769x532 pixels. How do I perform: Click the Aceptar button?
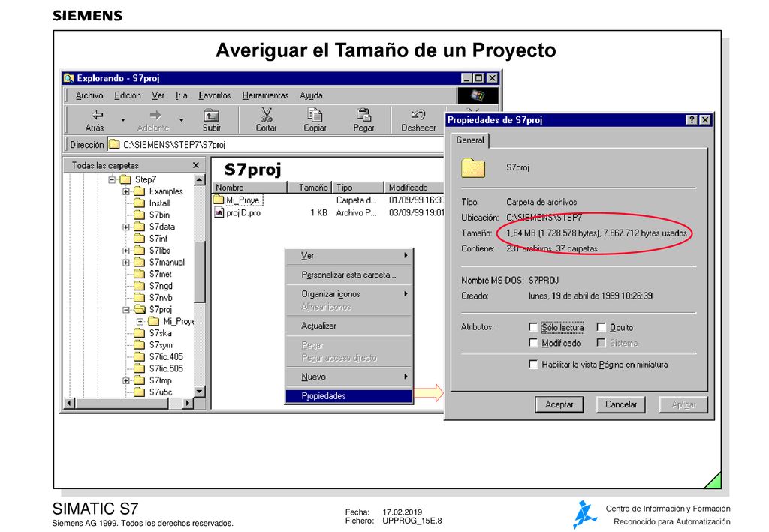coord(559,404)
